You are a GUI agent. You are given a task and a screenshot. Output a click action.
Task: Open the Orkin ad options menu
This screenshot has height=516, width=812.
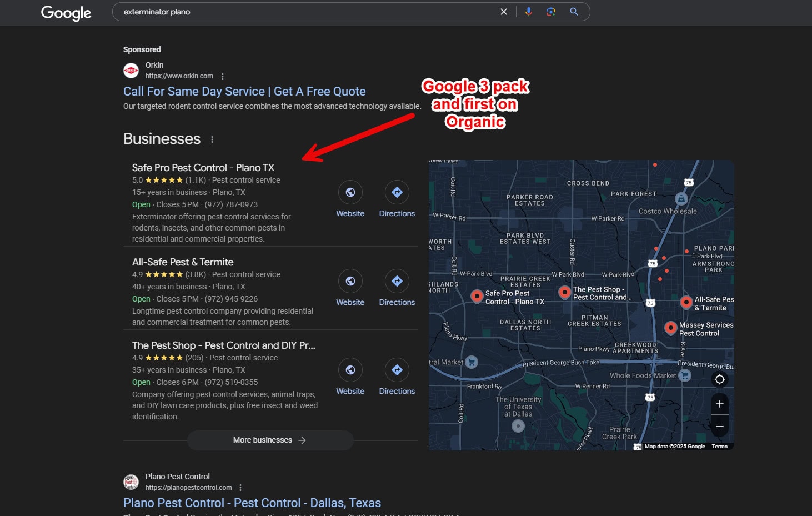(x=223, y=77)
